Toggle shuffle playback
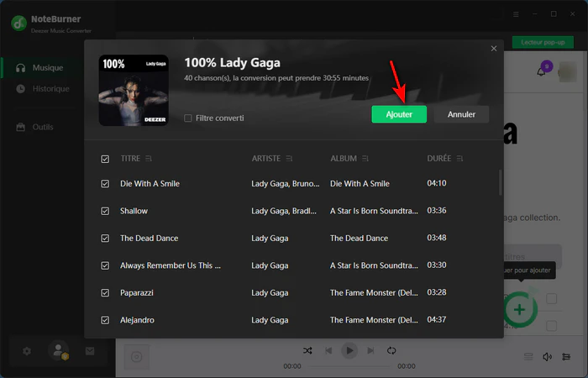588x378 pixels. 307,350
